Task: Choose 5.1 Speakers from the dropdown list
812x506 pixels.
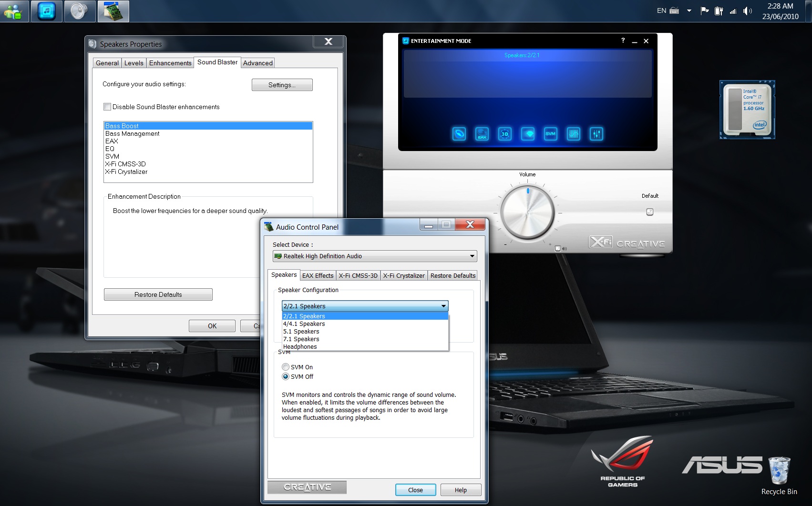Action: [365, 331]
